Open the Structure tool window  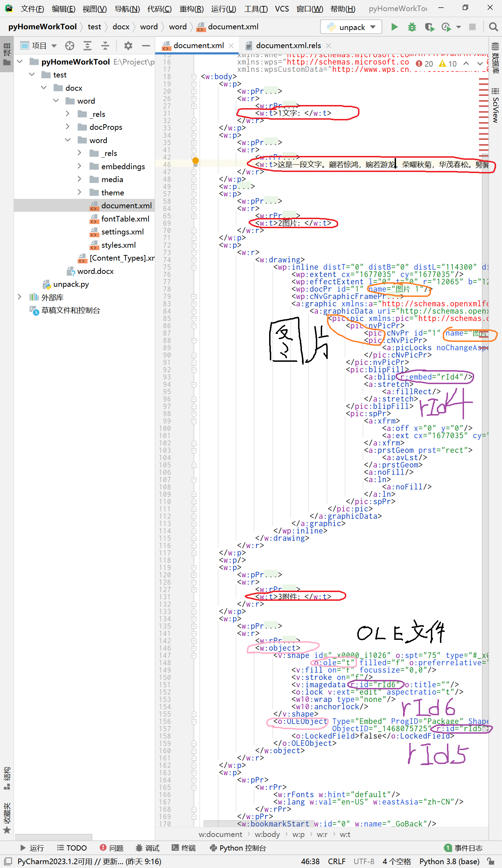(x=7, y=779)
